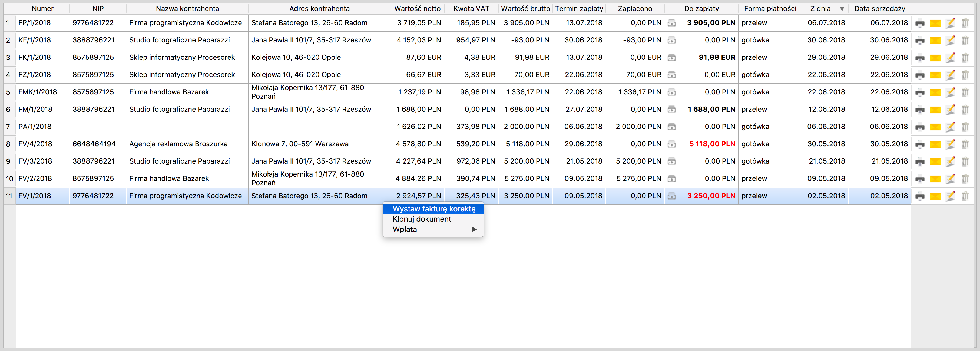The image size is (980, 351).
Task: Delete the FZ/1/2018 row via trash icon
Action: click(965, 75)
